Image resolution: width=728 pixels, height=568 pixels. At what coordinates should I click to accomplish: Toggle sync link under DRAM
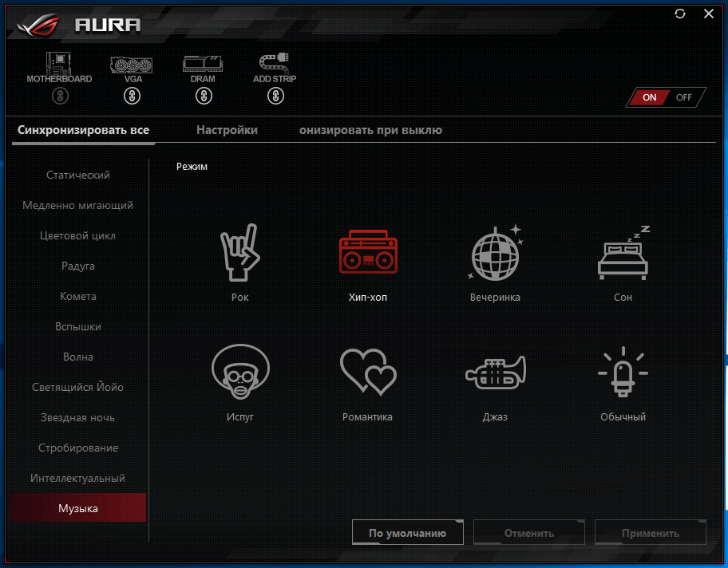point(204,97)
